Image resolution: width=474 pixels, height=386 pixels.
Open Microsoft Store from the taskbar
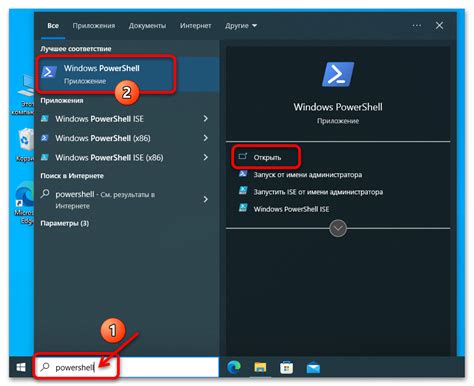tap(287, 367)
